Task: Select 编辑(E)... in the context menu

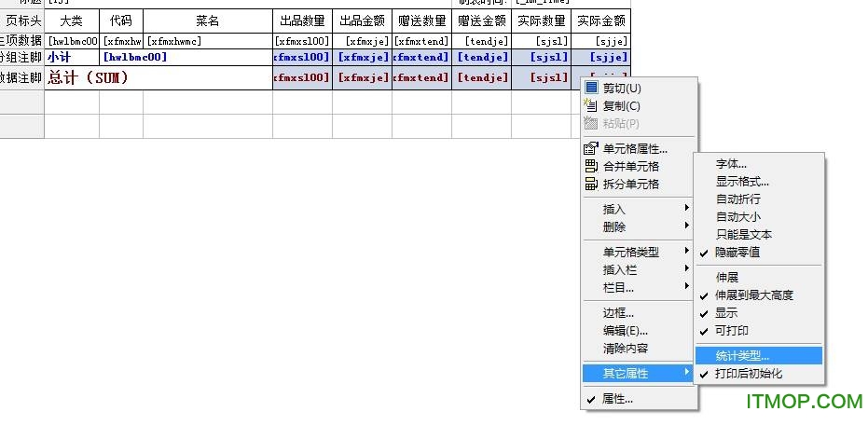Action: pyautogui.click(x=639, y=331)
